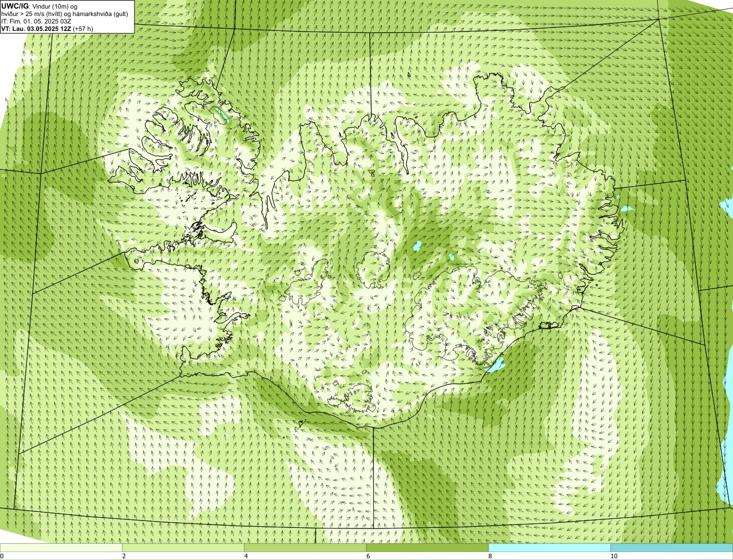Select the teal bar segment above 10 m/s
733x560 pixels.
pyautogui.click(x=671, y=548)
